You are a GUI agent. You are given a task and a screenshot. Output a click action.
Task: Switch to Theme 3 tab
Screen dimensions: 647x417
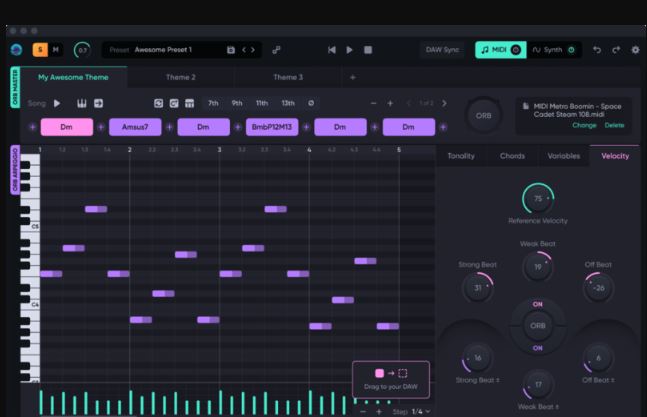point(288,77)
